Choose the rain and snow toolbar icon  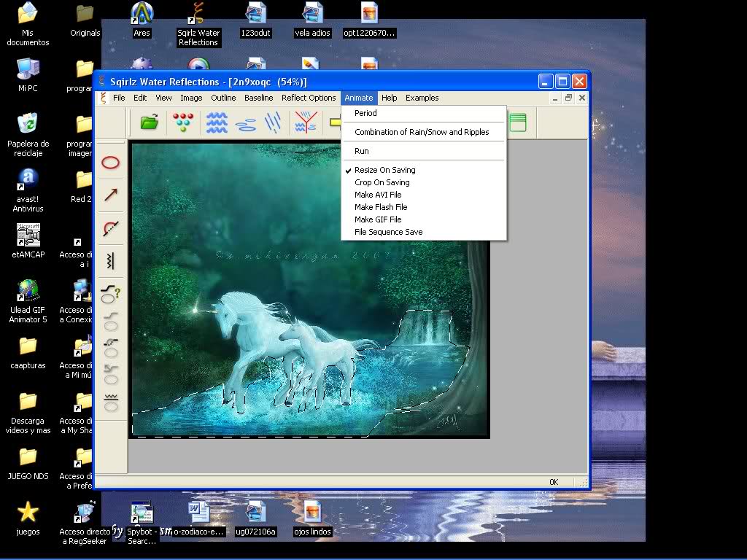[273, 122]
